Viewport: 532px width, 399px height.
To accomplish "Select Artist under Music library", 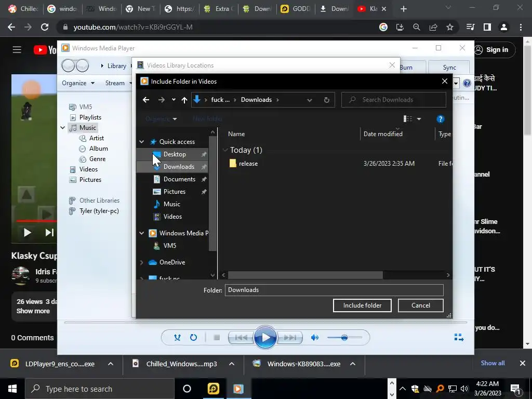I will tap(96, 138).
